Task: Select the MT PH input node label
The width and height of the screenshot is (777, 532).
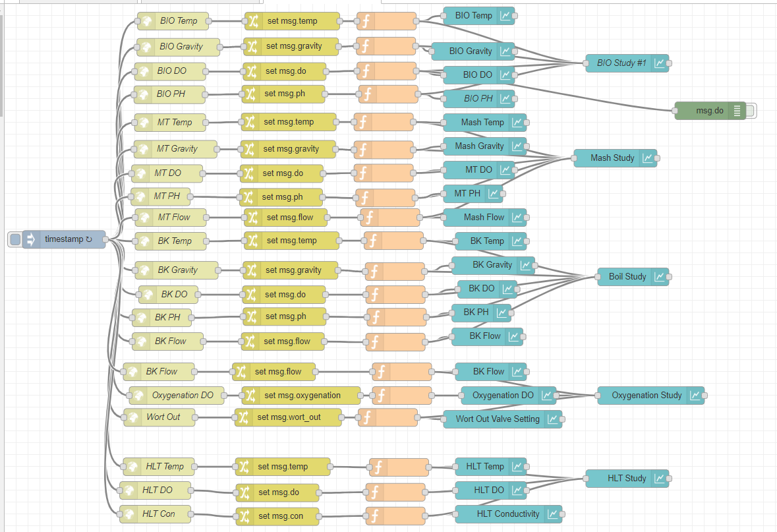Action: tap(167, 196)
